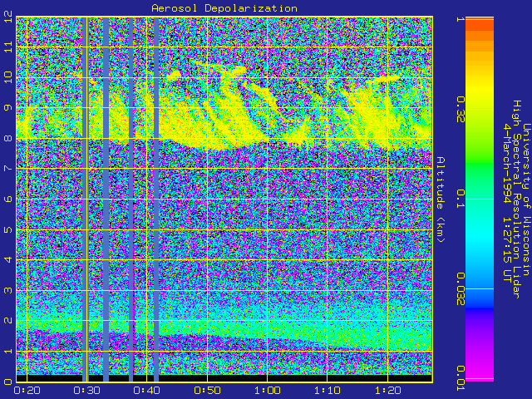Click the altitude label 11
Viewport: 532px width, 399px height.
pos(8,47)
